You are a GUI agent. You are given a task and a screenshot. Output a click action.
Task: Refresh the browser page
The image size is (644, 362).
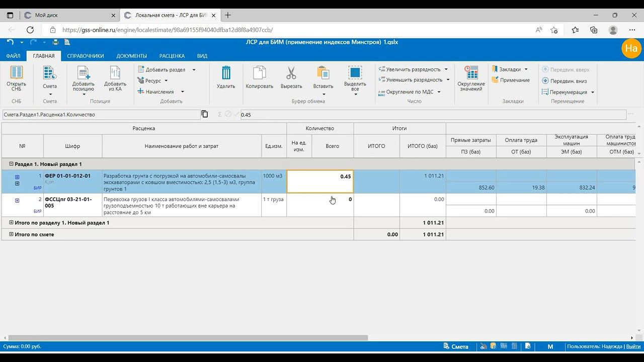click(x=30, y=30)
